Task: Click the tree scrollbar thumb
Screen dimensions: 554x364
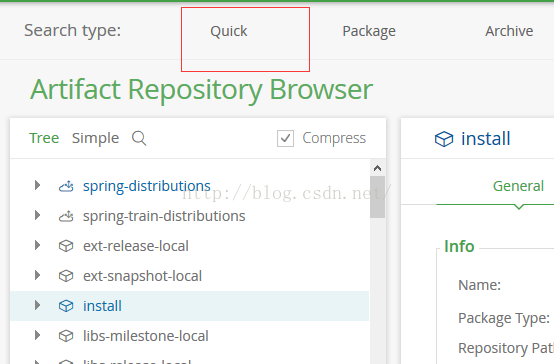Action: pyautogui.click(x=377, y=197)
